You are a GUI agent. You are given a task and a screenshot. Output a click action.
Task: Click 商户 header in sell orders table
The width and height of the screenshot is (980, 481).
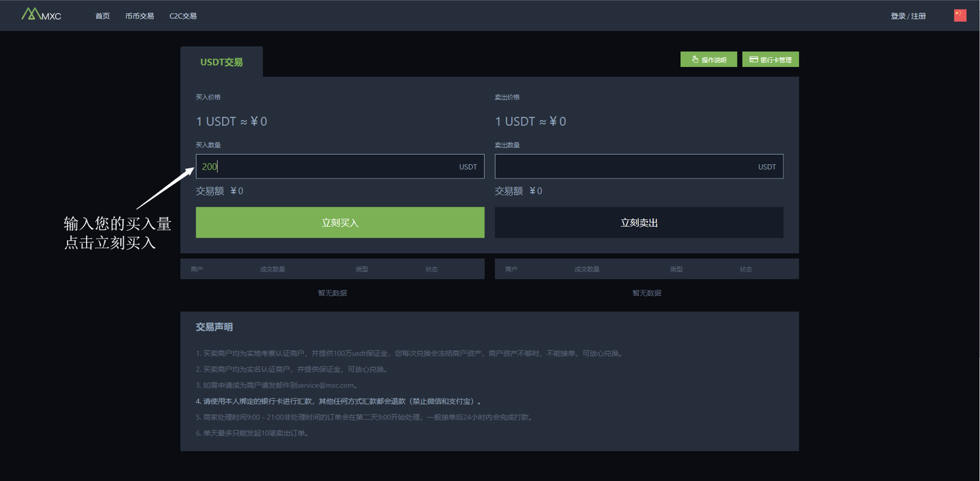coord(511,269)
